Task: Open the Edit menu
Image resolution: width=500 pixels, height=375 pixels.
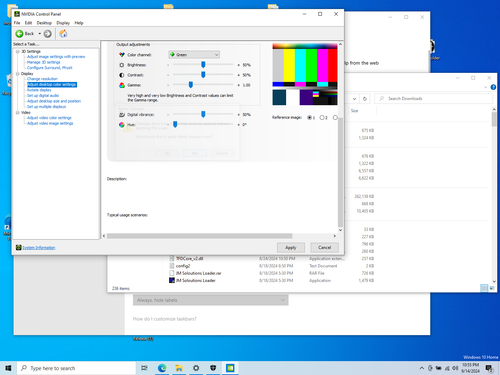Action: click(x=28, y=23)
